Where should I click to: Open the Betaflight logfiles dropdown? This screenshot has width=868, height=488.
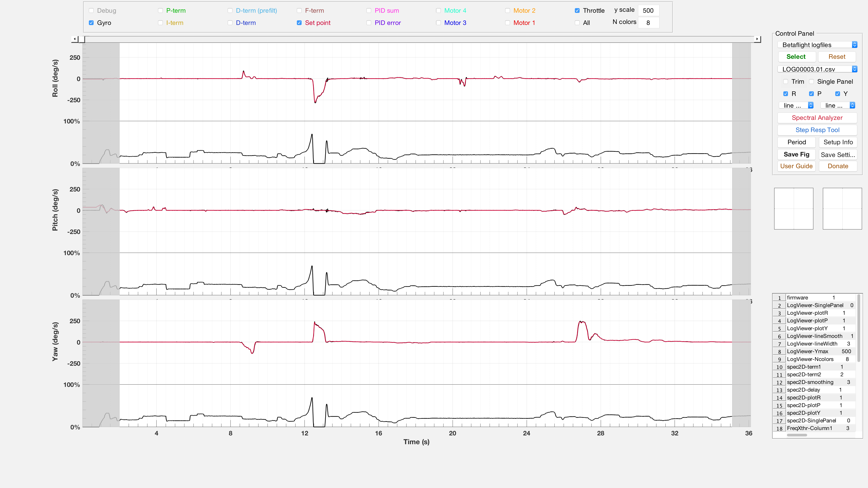pos(817,45)
